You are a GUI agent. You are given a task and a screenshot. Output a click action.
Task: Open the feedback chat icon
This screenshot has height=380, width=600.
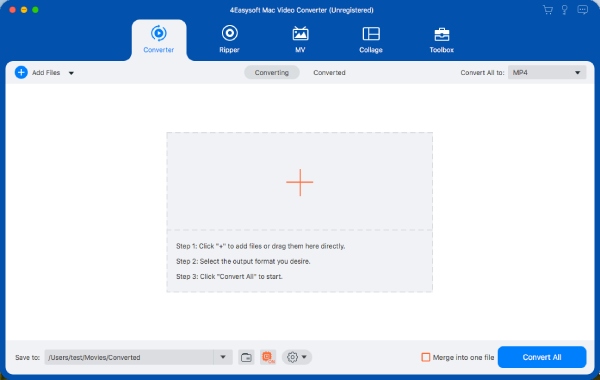click(582, 10)
